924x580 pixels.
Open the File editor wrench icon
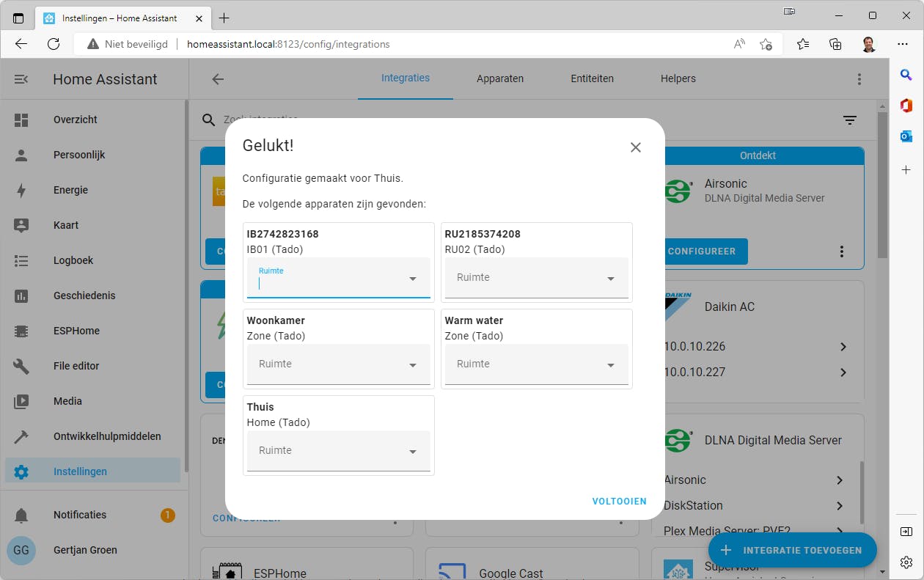tap(21, 366)
